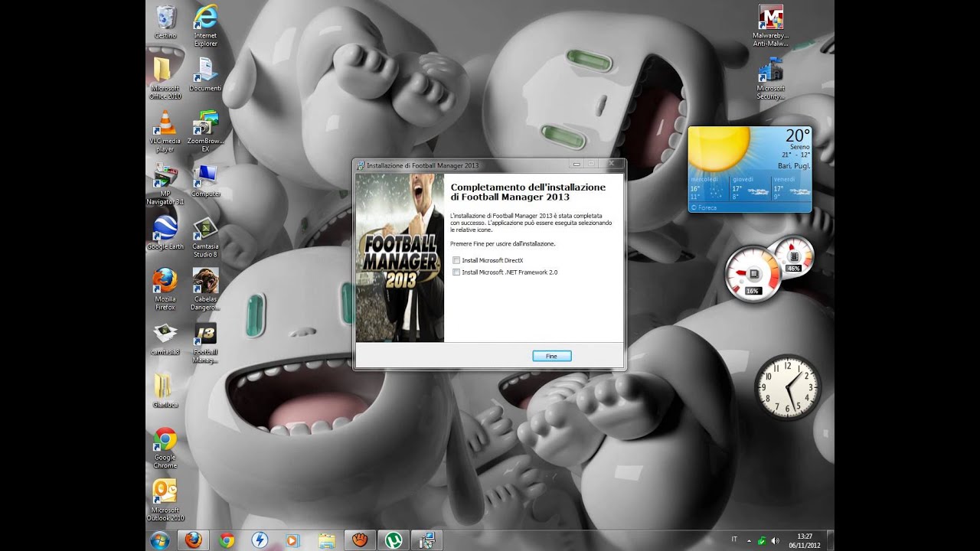
Task: Close the Football Manager installer window
Action: [x=612, y=164]
